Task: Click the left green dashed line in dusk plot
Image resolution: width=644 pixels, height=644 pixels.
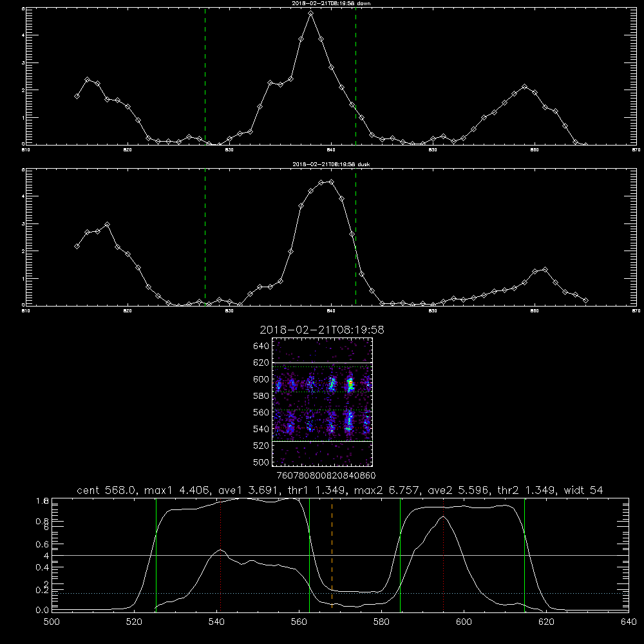Action: (x=205, y=237)
